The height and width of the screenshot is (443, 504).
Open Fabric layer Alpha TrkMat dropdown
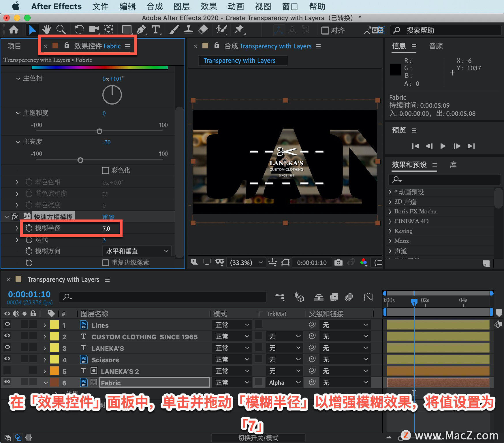285,383
